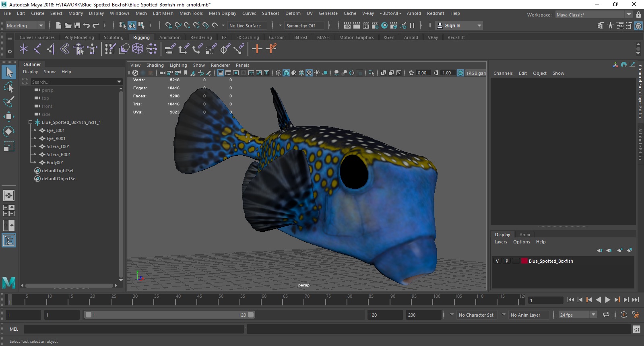Open the Symmetry Off dropdown
The image size is (644, 346).
(x=304, y=25)
